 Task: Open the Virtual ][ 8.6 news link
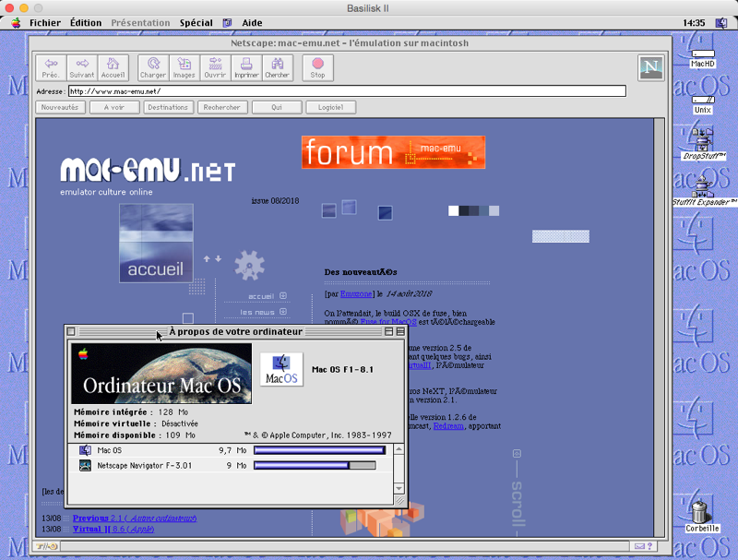pyautogui.click(x=113, y=529)
